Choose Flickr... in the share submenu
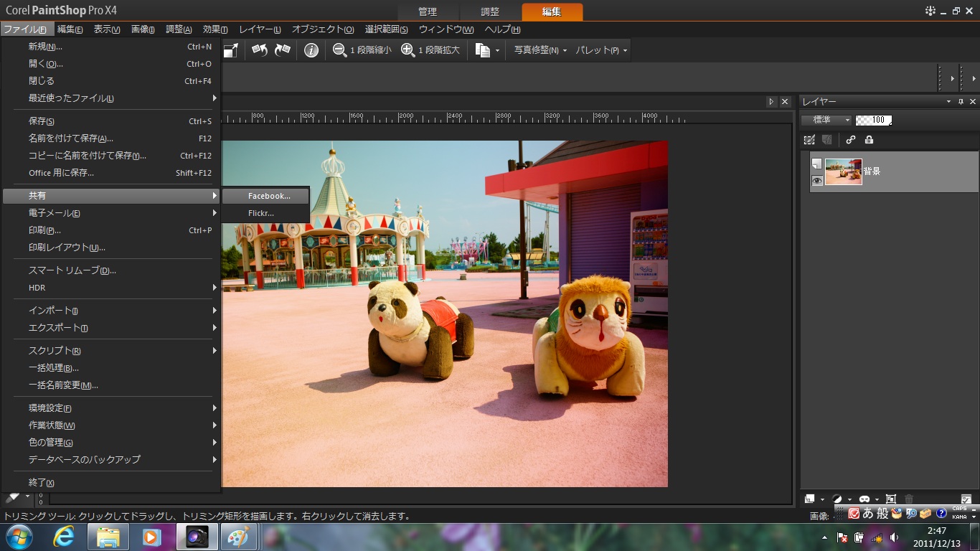This screenshot has width=980, height=551. tap(261, 213)
